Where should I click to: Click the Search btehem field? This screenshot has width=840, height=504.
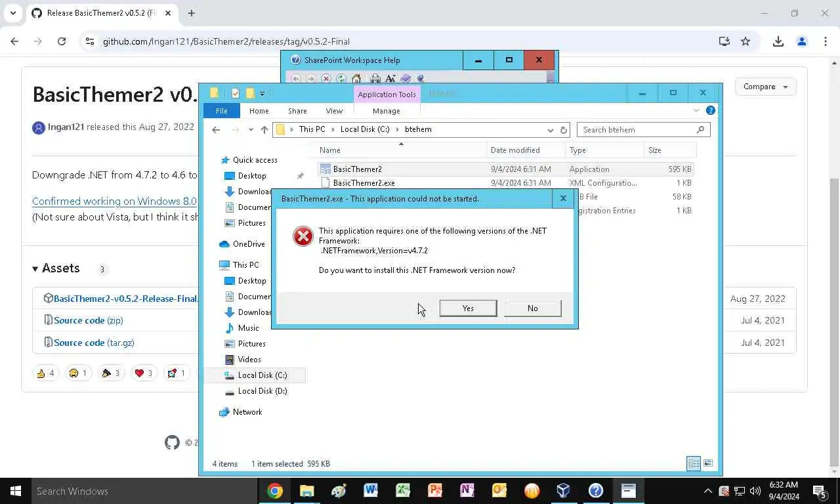click(643, 130)
